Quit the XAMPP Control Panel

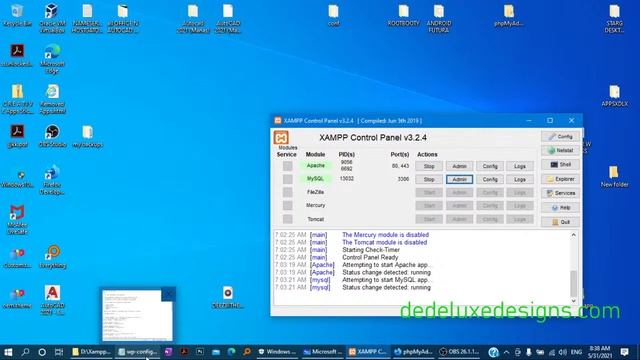coord(560,222)
